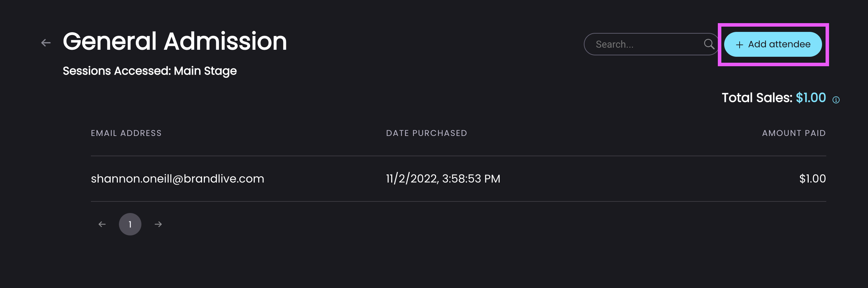Viewport: 868px width, 288px height.
Task: Click the magnifying glass search icon
Action: pyautogui.click(x=709, y=44)
